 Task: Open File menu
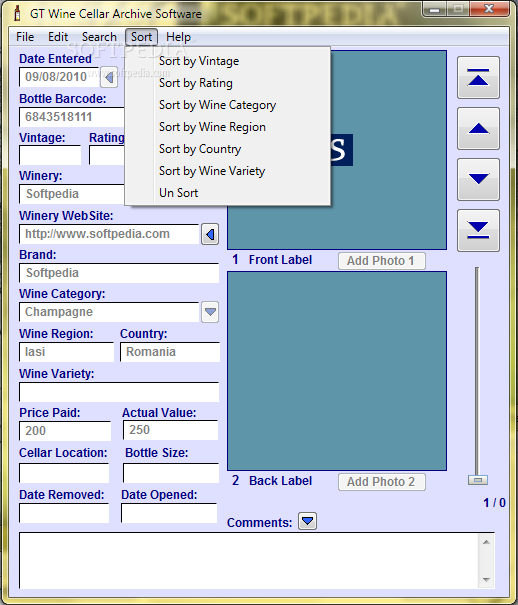(25, 37)
